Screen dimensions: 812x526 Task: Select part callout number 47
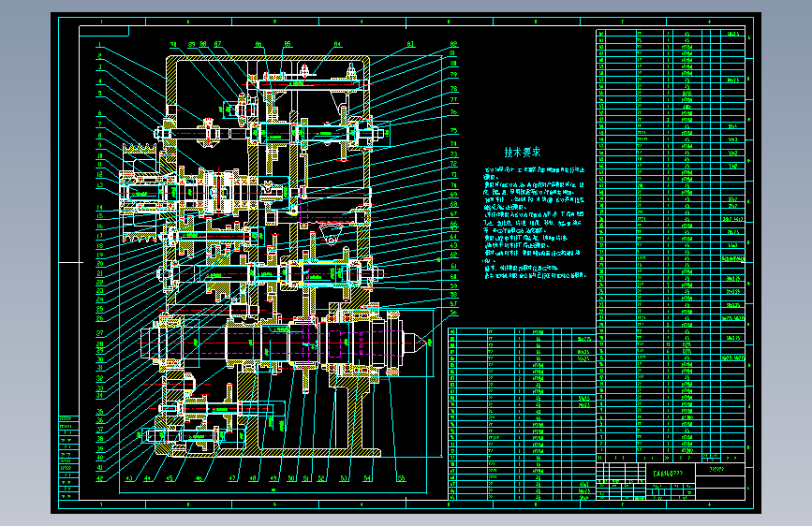(x=232, y=478)
